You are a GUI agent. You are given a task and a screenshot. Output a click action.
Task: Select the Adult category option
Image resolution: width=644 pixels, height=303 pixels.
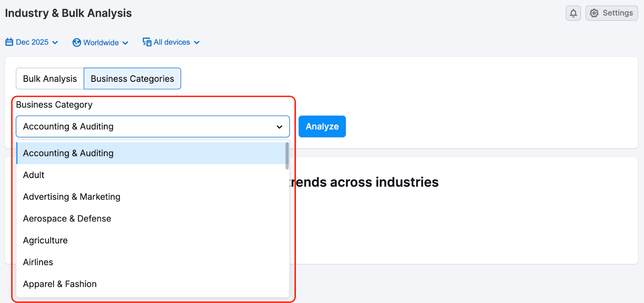tap(151, 175)
